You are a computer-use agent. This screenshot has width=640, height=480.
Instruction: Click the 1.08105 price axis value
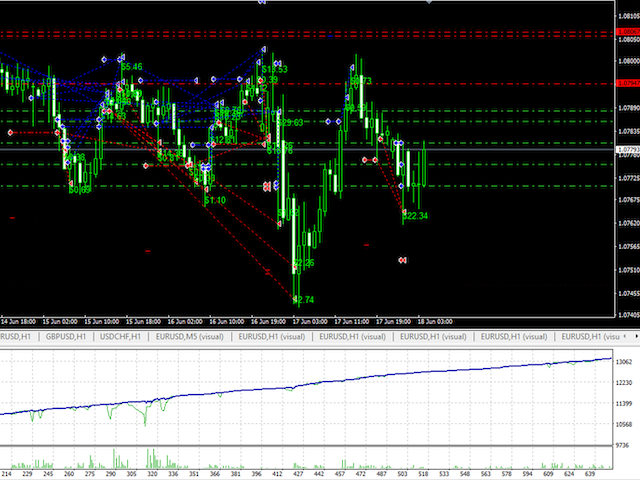[x=629, y=16]
